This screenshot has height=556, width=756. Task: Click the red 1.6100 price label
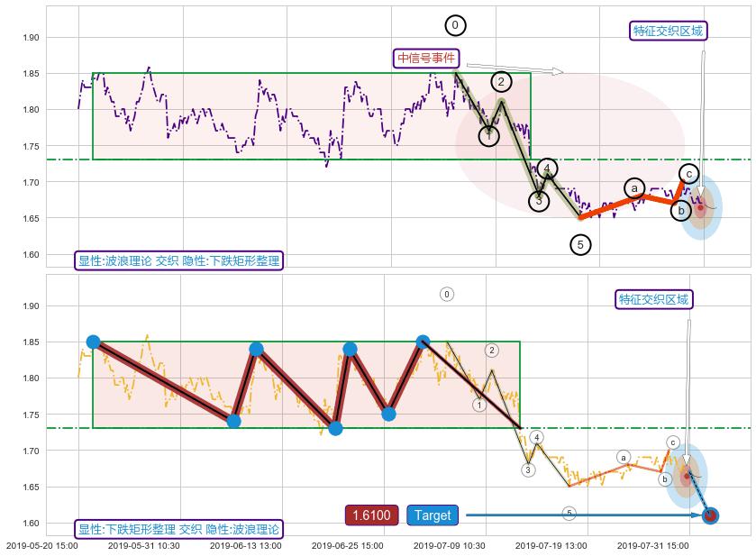coord(371,515)
